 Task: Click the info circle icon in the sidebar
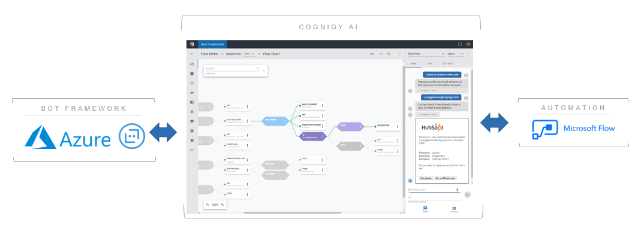click(192, 74)
